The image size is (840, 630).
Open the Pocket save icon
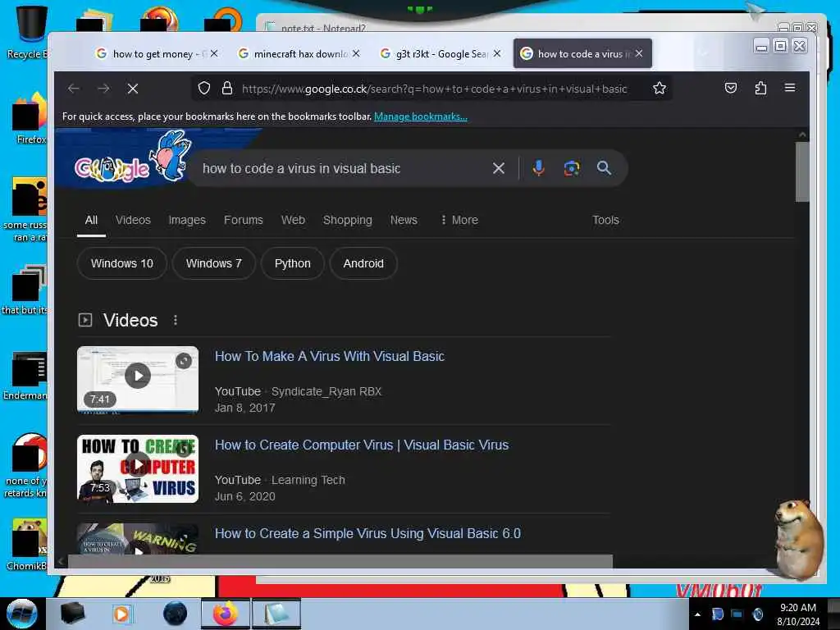[731, 88]
